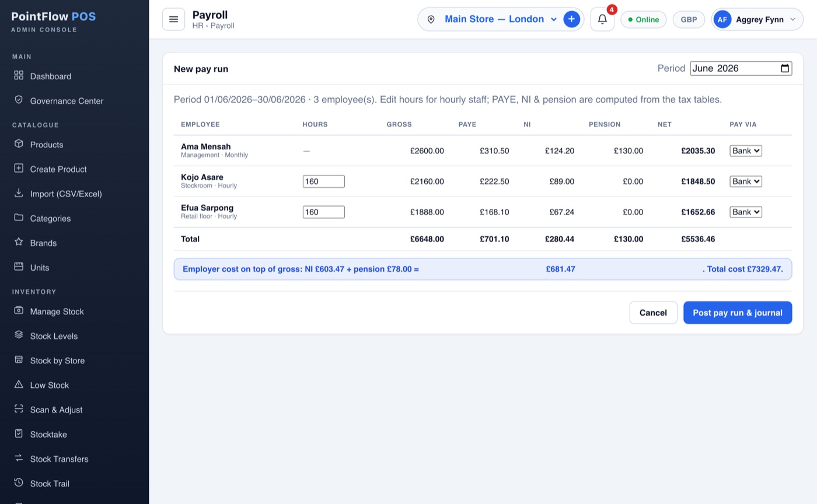Viewport: 817px width, 504px height.
Task: Click the AF user avatar
Action: (x=722, y=19)
